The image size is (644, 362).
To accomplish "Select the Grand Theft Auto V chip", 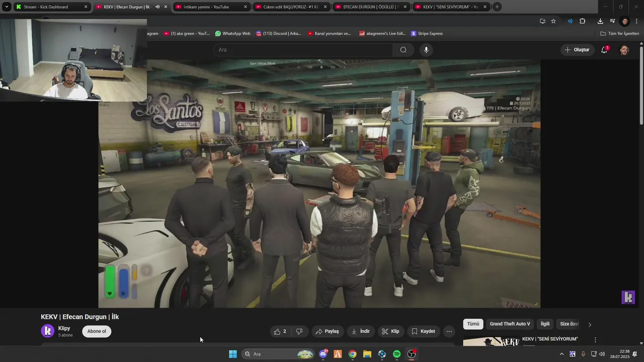I will pyautogui.click(x=510, y=324).
